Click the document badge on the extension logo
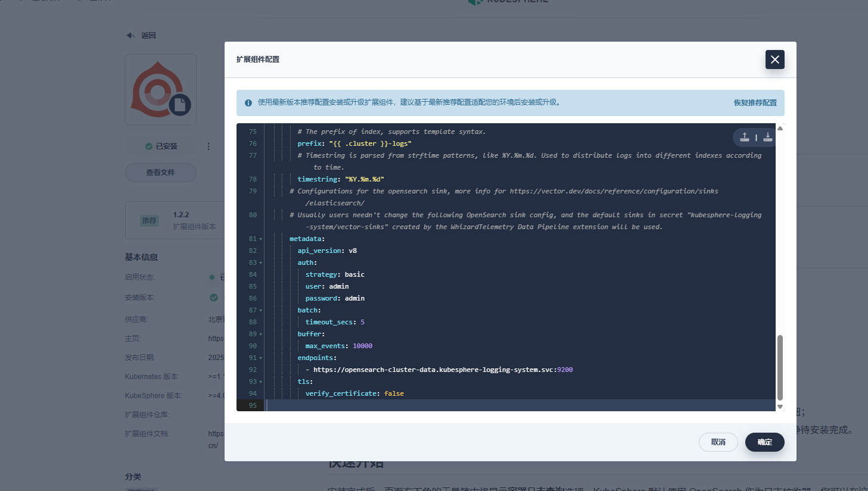Screen dimensions: 868x491 coord(180,105)
